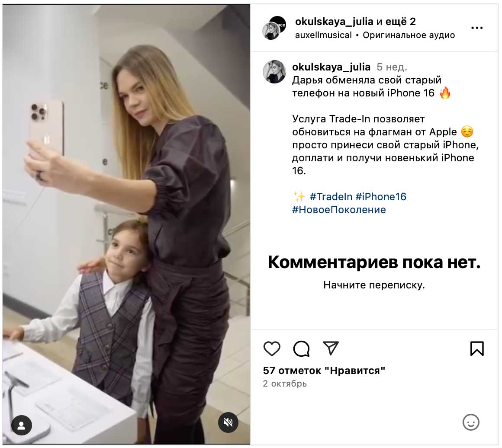
Task: Open okulskaya_julia username in the caption
Action: [x=331, y=67]
